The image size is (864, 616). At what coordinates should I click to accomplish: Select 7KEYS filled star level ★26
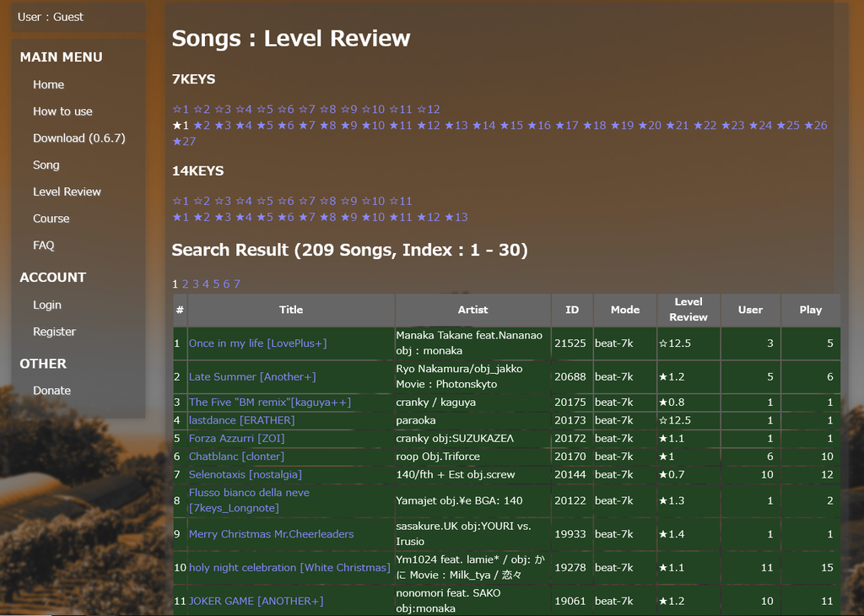click(816, 125)
